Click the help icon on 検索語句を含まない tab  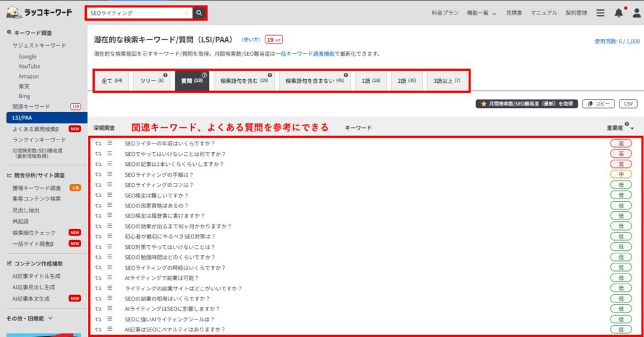(x=346, y=75)
